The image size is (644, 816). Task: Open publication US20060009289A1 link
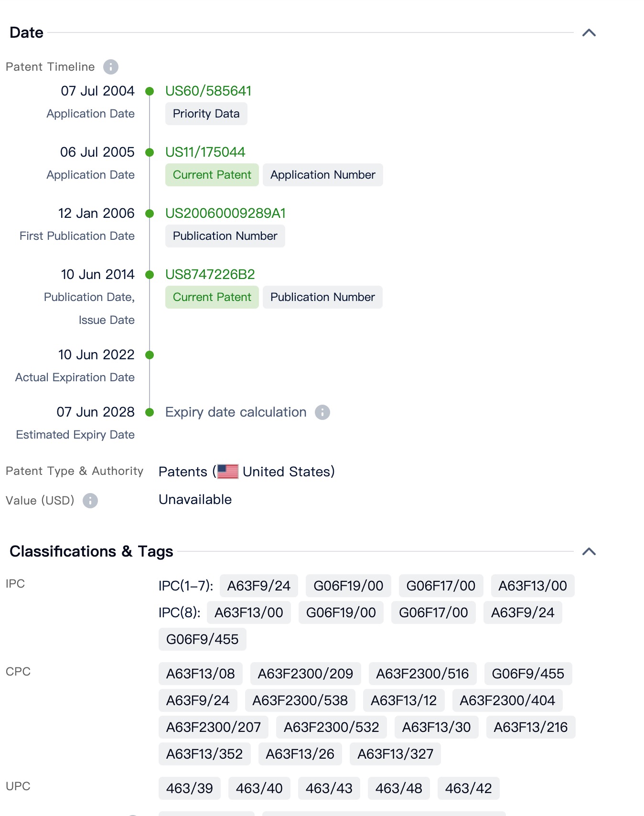tap(225, 213)
